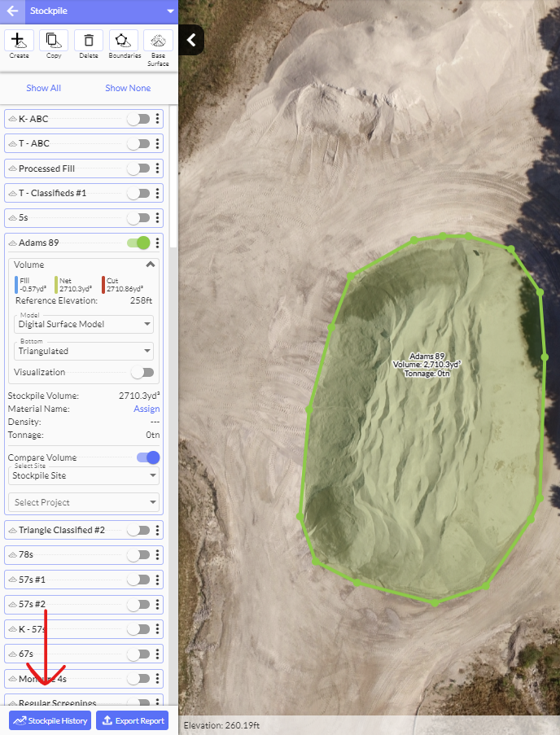Screen dimensions: 560x735
Task: Toggle visibility of 5s stockpile
Action: (138, 218)
